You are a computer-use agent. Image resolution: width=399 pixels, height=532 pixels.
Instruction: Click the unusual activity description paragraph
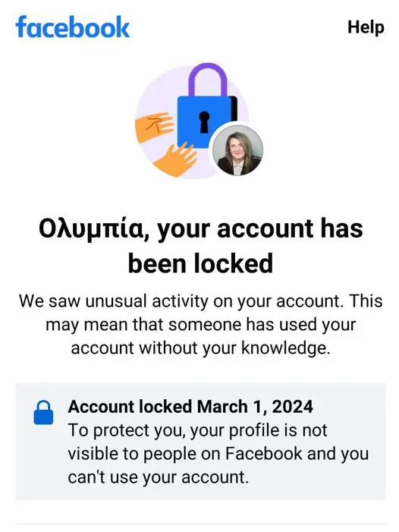pos(200,325)
